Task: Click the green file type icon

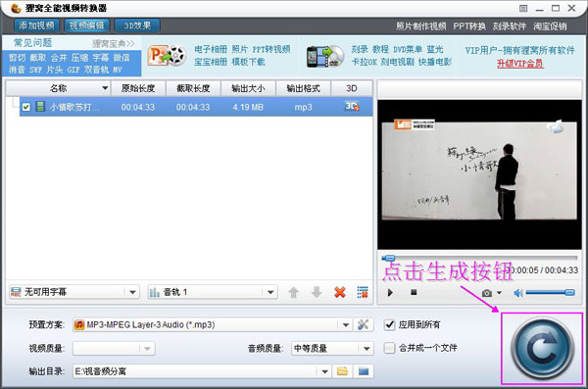Action: pyautogui.click(x=40, y=107)
